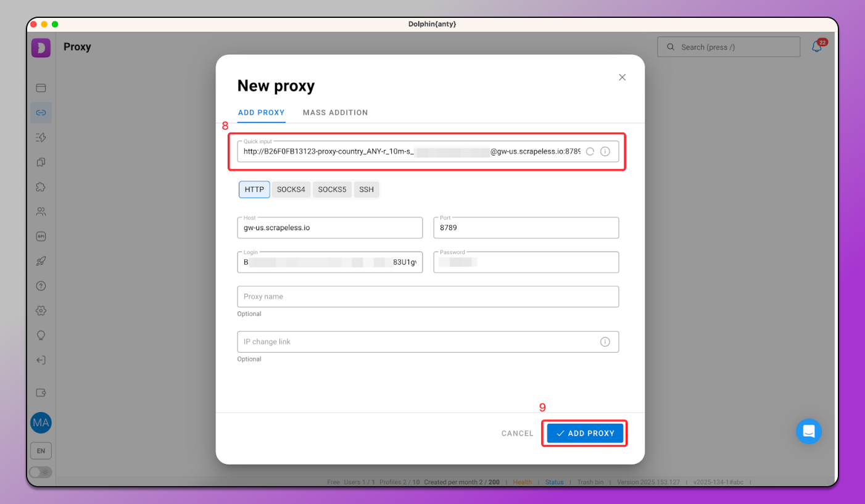Select the HTTP proxy type
Viewport: 865px width, 504px height.
(x=254, y=189)
